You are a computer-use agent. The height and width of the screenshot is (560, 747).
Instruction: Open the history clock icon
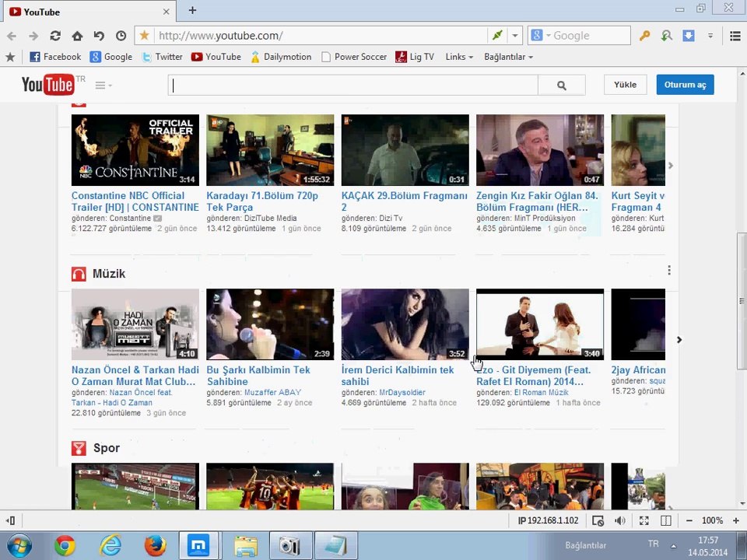click(x=121, y=36)
